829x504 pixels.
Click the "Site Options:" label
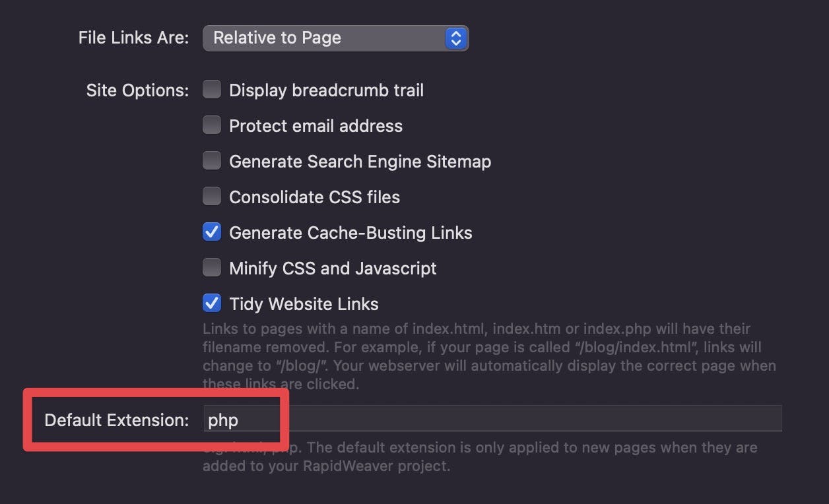137,90
